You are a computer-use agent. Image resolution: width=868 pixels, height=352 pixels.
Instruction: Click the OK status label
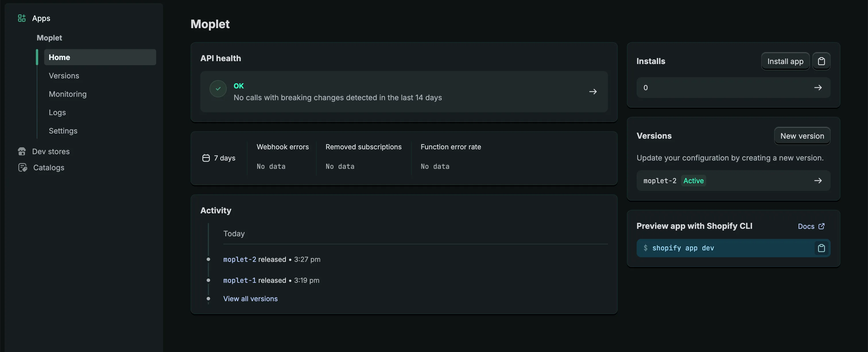[x=239, y=86]
